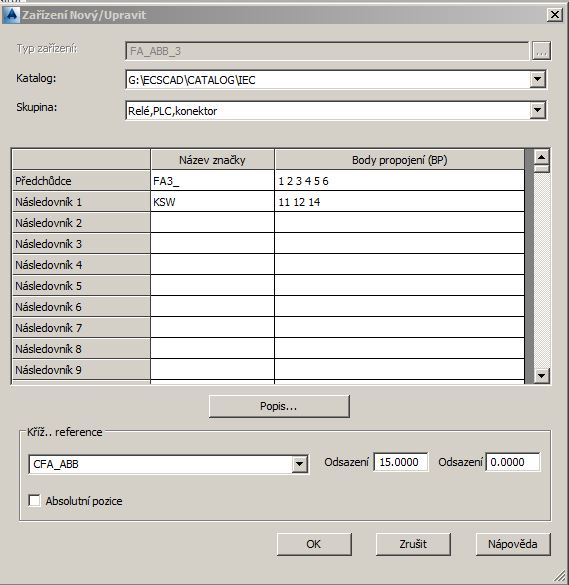Select Následovník 2 symbol name cell
This screenshot has width=569, height=585.
pos(212,223)
